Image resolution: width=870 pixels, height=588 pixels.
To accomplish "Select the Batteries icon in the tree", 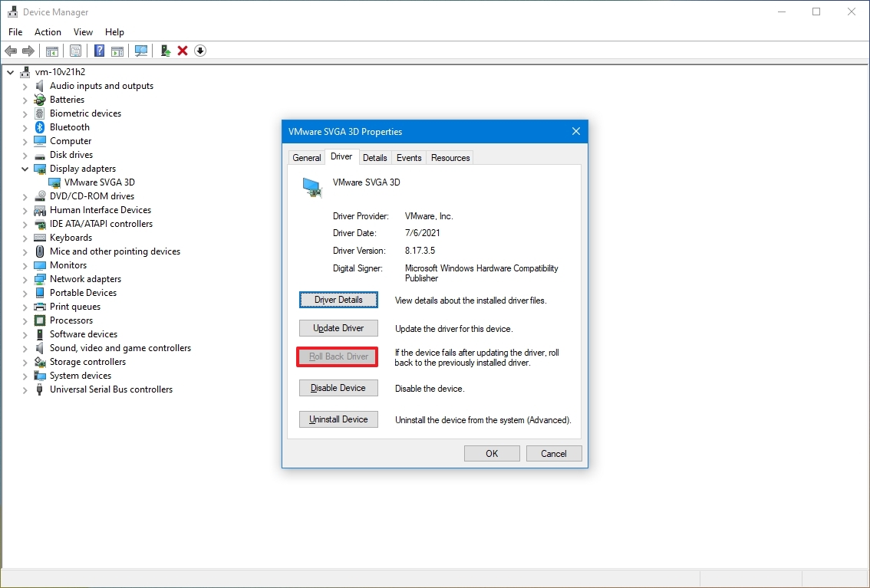I will (39, 100).
